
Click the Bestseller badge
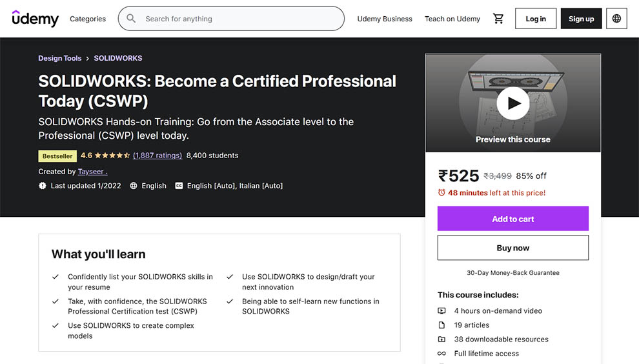click(57, 156)
